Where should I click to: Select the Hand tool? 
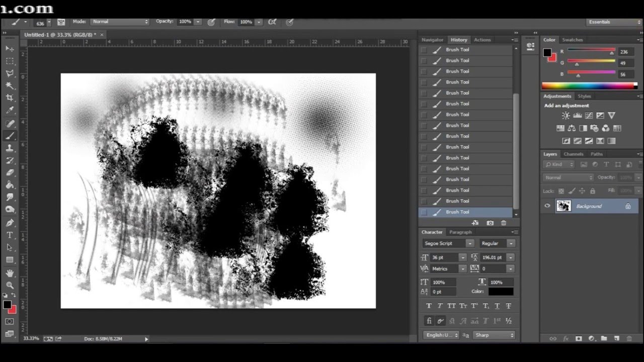click(x=10, y=273)
